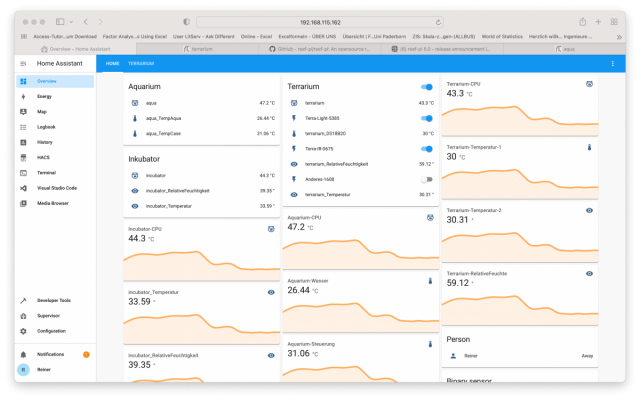Open Visual Studio Code panel
Image resolution: width=640 pixels, height=400 pixels.
(55, 188)
